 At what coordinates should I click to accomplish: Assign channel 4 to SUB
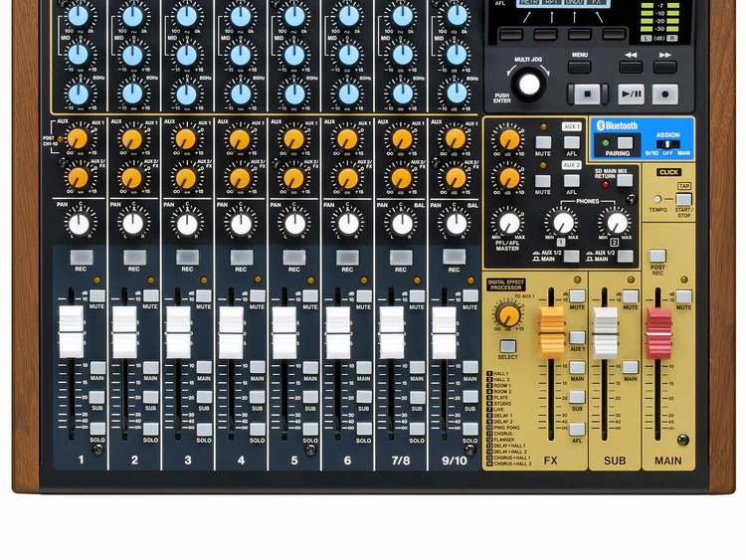pyautogui.click(x=258, y=397)
